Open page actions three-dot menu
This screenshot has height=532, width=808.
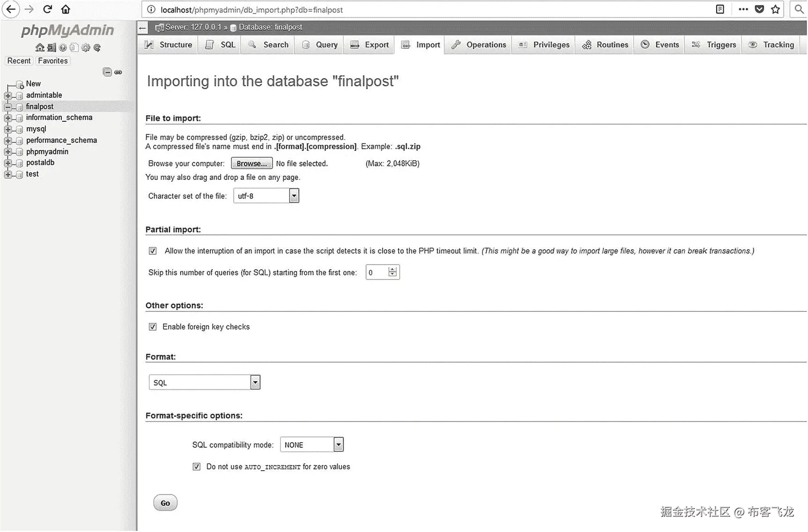click(743, 9)
